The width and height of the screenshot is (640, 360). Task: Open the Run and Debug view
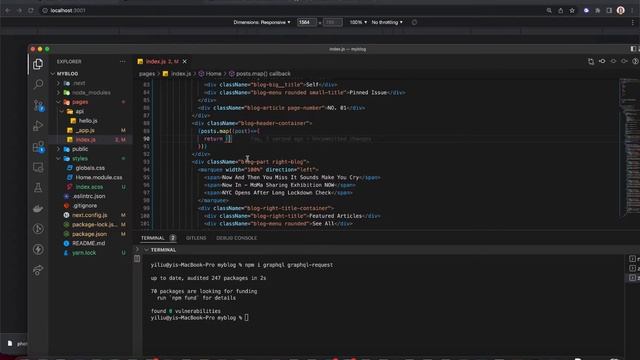tap(38, 126)
